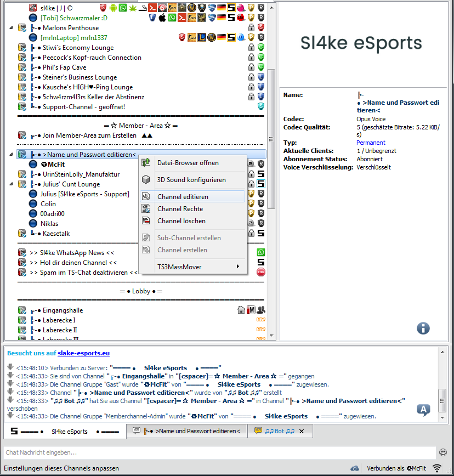
Task: Click the Opus Voice codec value
Action: pyautogui.click(x=371, y=119)
